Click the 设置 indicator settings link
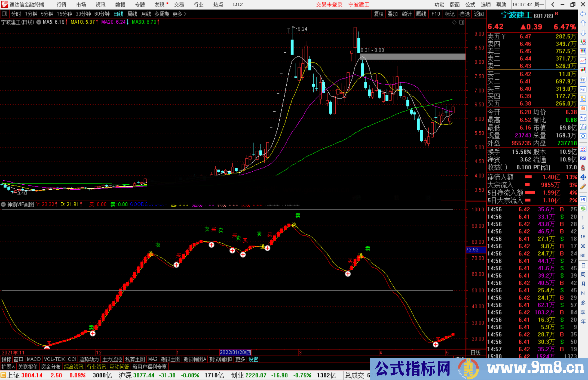 [253, 359]
